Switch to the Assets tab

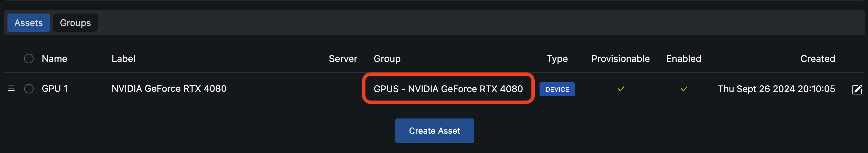point(29,23)
